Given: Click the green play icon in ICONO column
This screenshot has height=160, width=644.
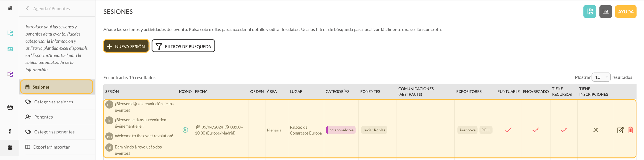Looking at the screenshot, I should pos(185,130).
